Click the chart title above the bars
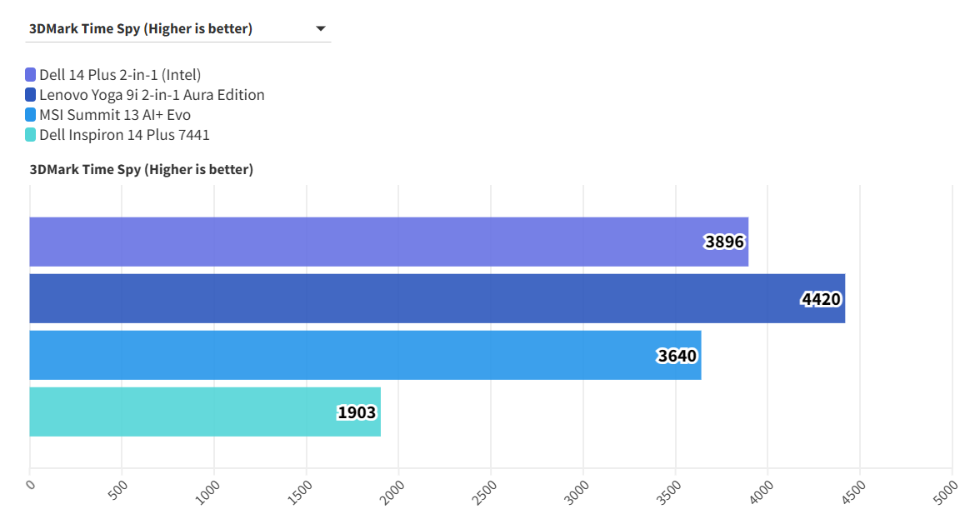 141,169
